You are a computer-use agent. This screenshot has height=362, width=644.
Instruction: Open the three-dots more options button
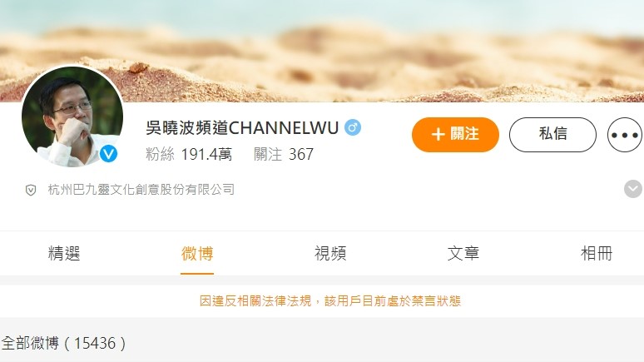coord(625,135)
